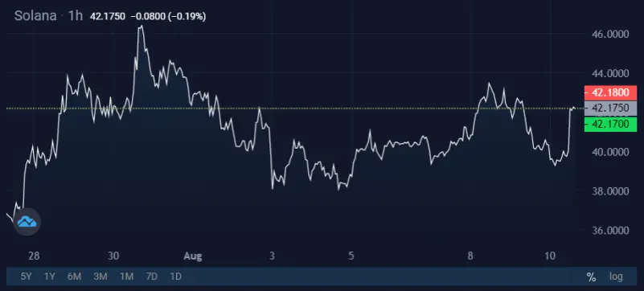
Task: Select the 5Y time range
Action: coord(26,277)
